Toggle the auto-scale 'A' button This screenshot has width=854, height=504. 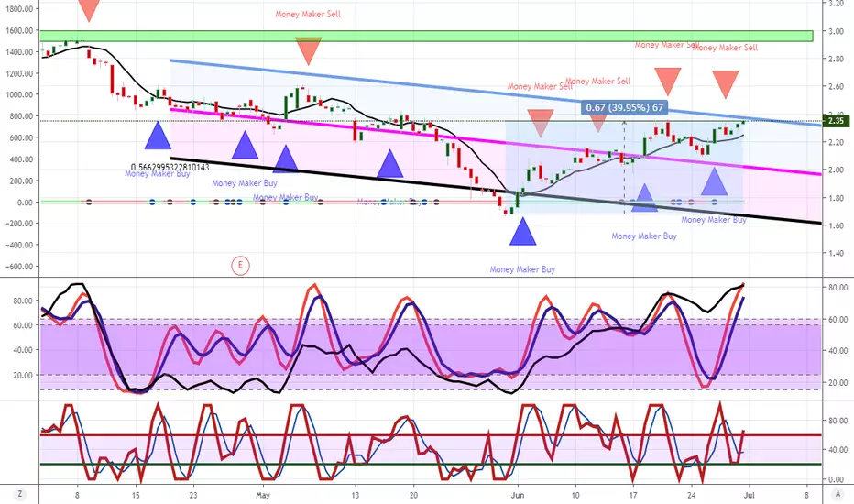coord(838,494)
